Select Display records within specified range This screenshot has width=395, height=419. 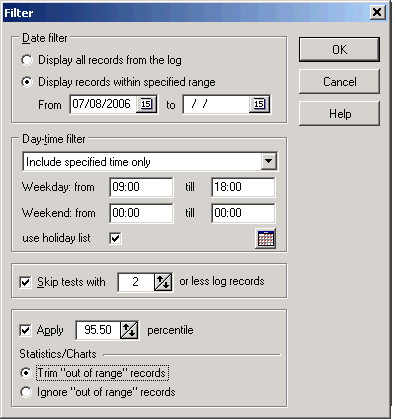click(27, 82)
